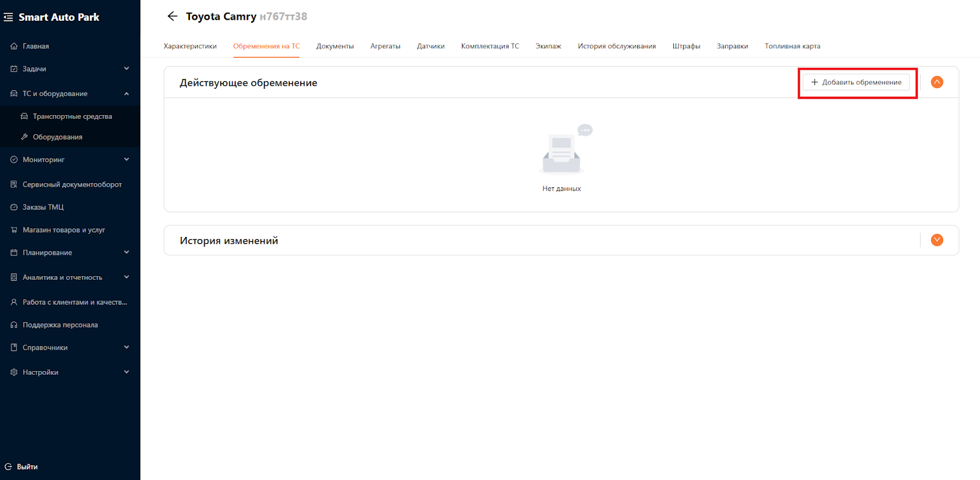This screenshot has width=980, height=480.
Task: Click the home icon for Главная
Action: [x=14, y=47]
